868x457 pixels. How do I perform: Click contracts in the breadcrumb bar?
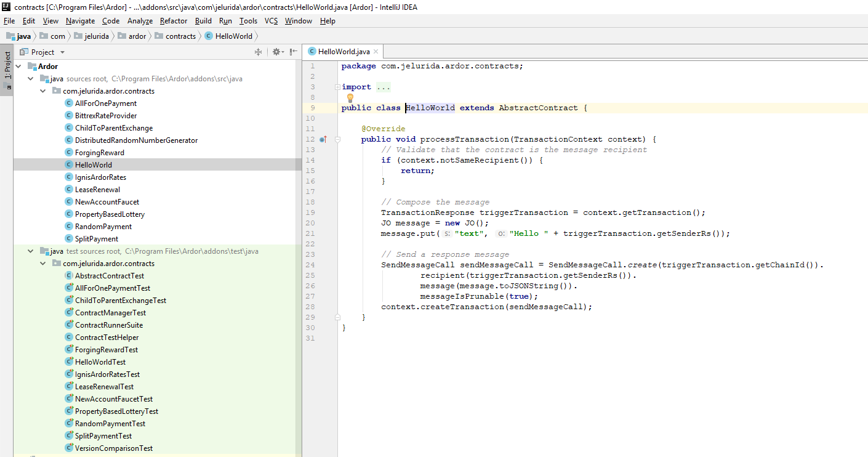pyautogui.click(x=179, y=36)
